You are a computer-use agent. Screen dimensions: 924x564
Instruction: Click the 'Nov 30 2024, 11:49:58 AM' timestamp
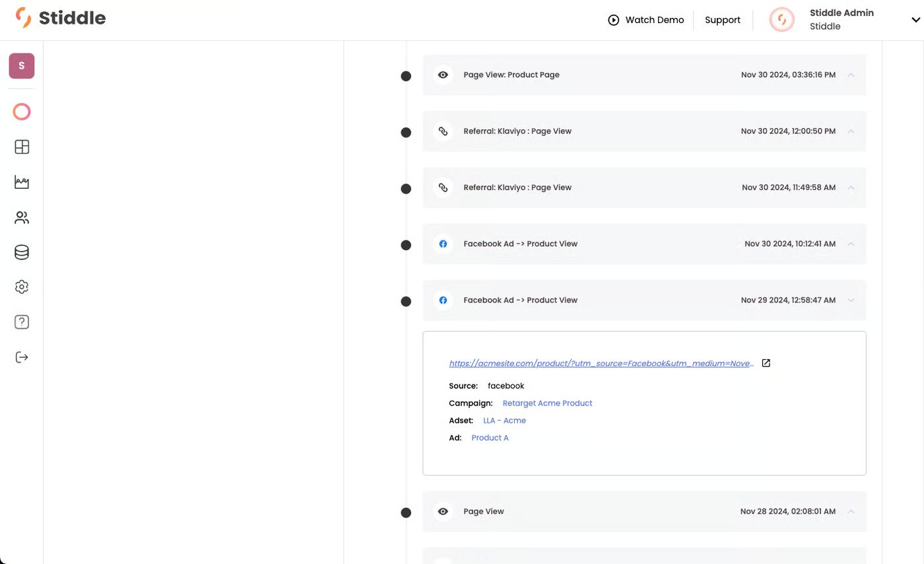(x=789, y=188)
